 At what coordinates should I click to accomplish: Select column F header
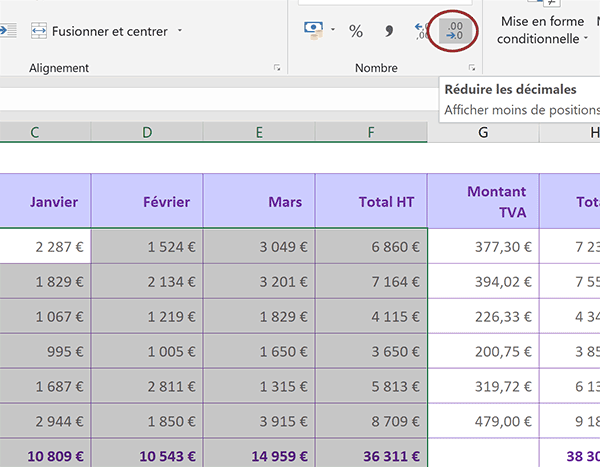(371, 132)
